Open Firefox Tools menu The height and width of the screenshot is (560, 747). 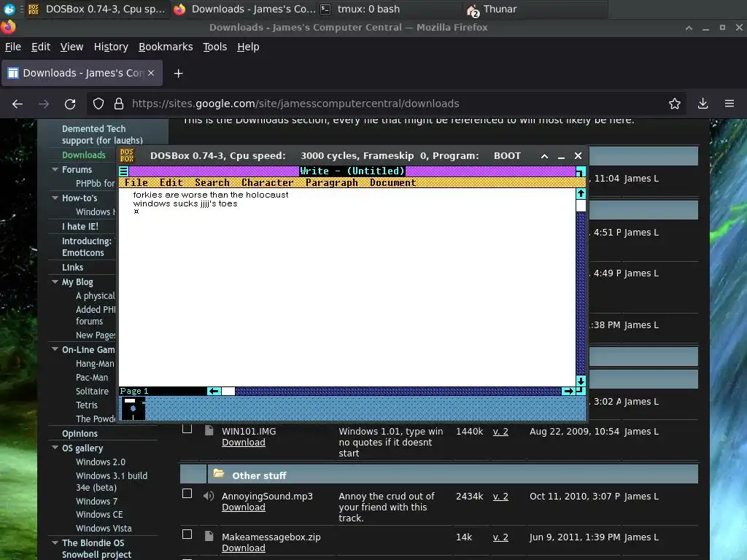[215, 47]
